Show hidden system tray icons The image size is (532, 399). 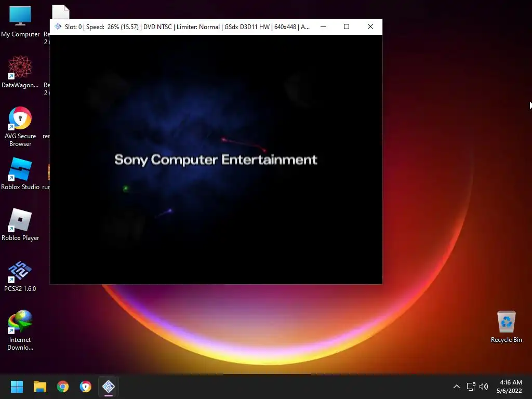coord(457,387)
